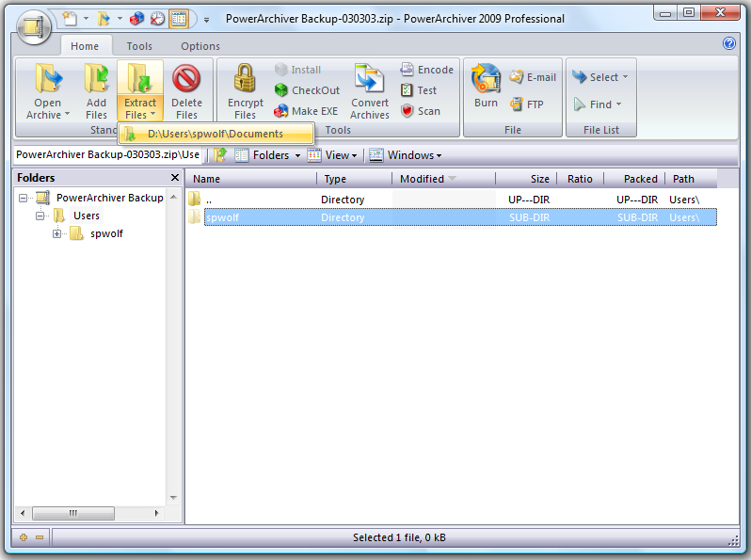Click the Encrypt Files padlock icon
This screenshot has height=560, width=751.
(245, 78)
